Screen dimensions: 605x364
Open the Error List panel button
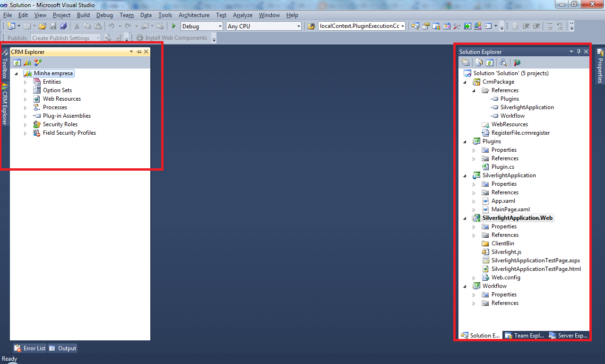tap(30, 348)
